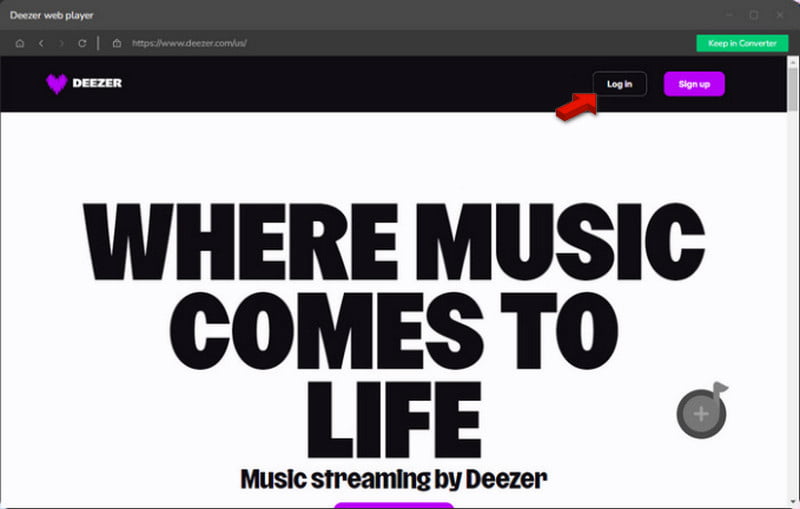Viewport: 800px width, 509px height.
Task: Click the purple Sign up button
Action: 694,84
